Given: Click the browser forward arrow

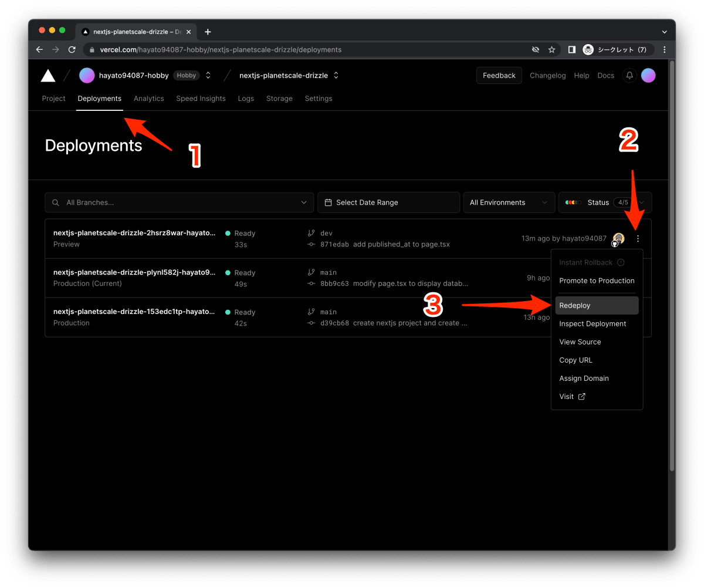Looking at the screenshot, I should [x=56, y=50].
